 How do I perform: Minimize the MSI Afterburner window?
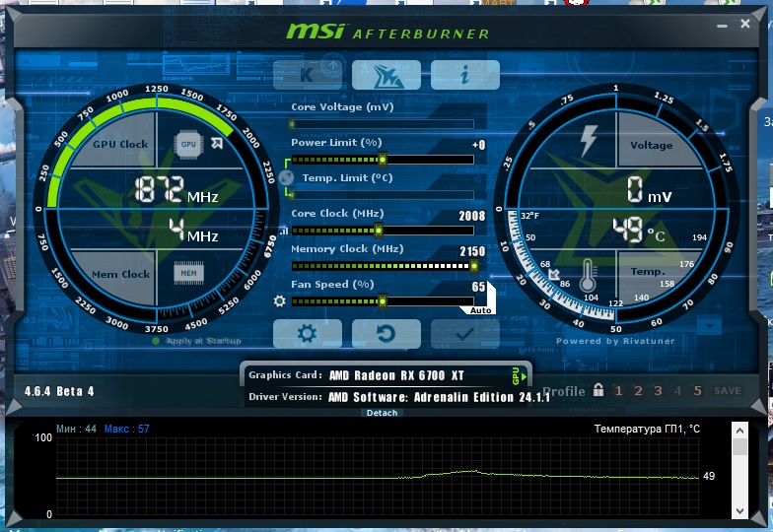[722, 26]
